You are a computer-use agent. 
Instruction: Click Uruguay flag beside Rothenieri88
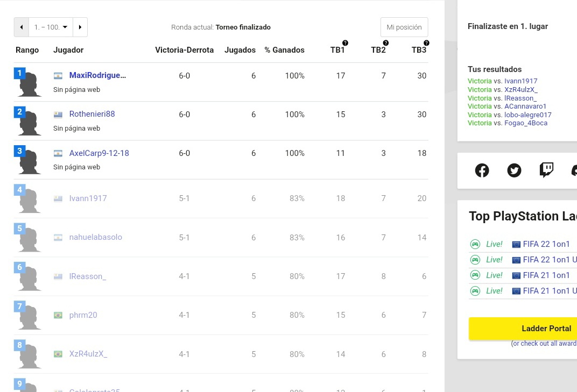pos(58,115)
